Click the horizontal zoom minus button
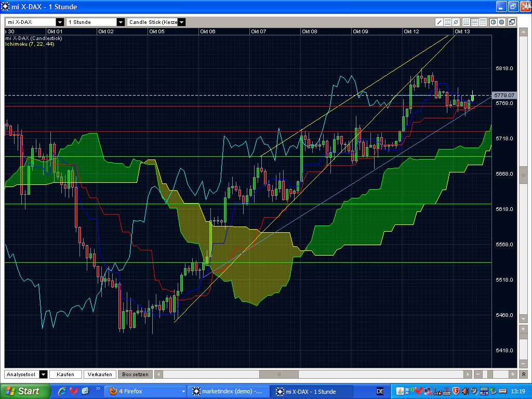 tap(478, 374)
